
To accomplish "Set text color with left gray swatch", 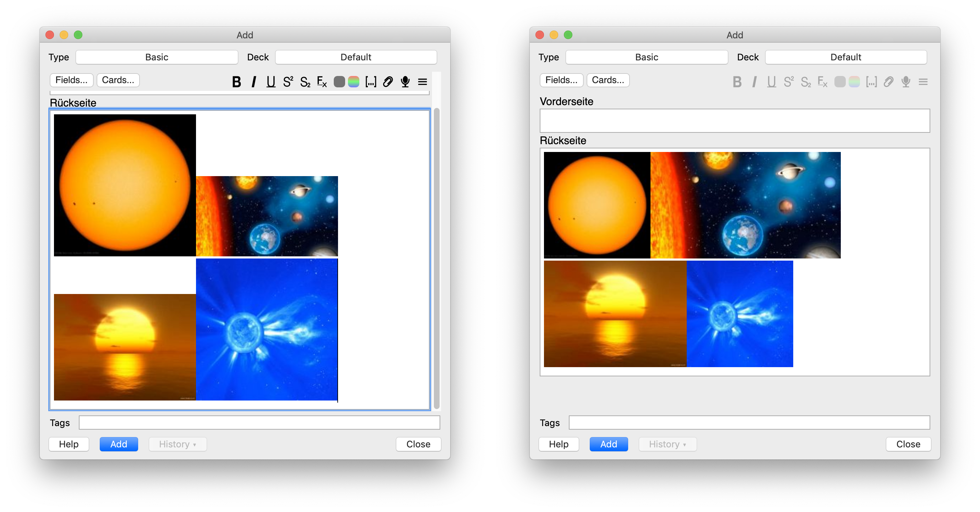I will (x=339, y=82).
